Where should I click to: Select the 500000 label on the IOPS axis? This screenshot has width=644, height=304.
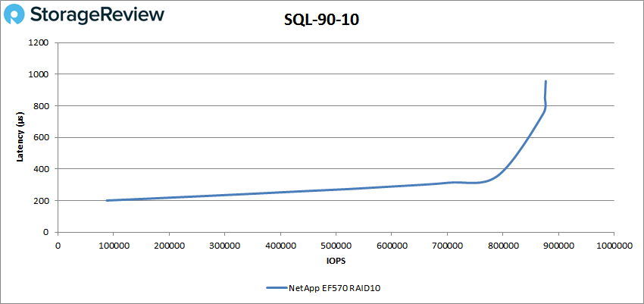(x=336, y=244)
